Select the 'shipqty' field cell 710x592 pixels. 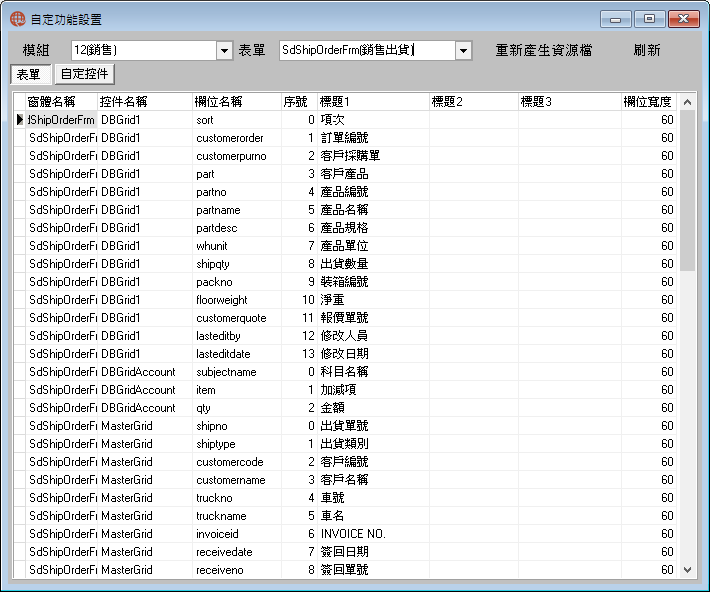[x=237, y=264]
